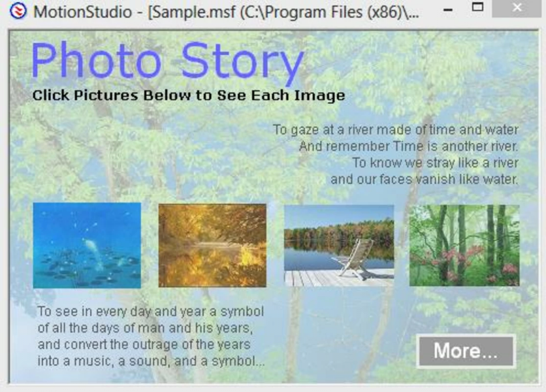
Task: Click the line 'To gaze at a river'
Action: (x=395, y=129)
